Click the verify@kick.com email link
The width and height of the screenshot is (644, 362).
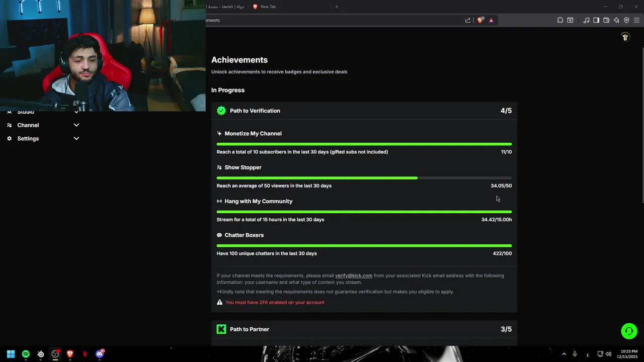(354, 276)
